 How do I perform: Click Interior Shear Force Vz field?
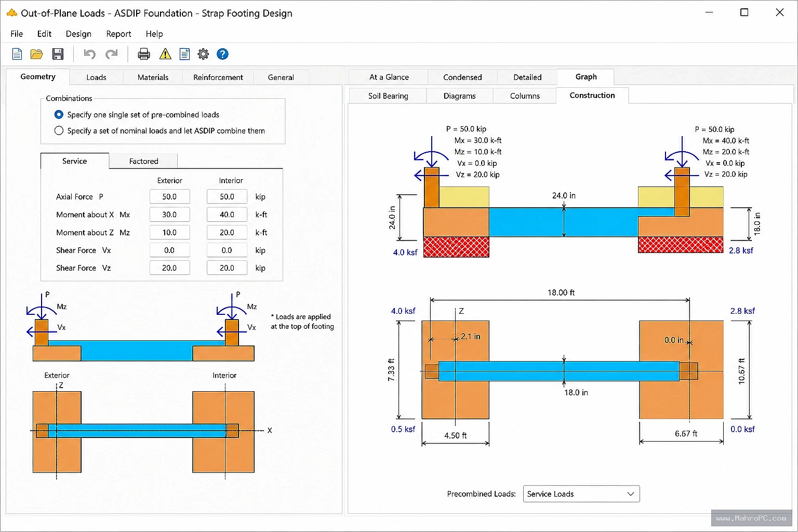pos(227,268)
